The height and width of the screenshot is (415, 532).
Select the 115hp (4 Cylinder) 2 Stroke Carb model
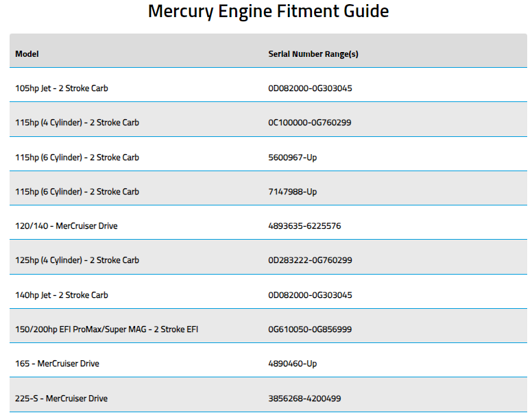(x=77, y=123)
